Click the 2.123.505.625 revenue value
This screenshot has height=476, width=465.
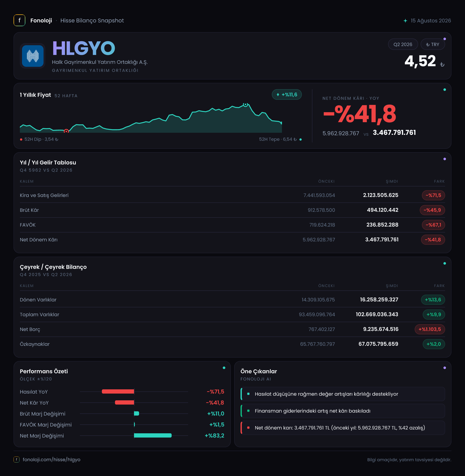[380, 195]
